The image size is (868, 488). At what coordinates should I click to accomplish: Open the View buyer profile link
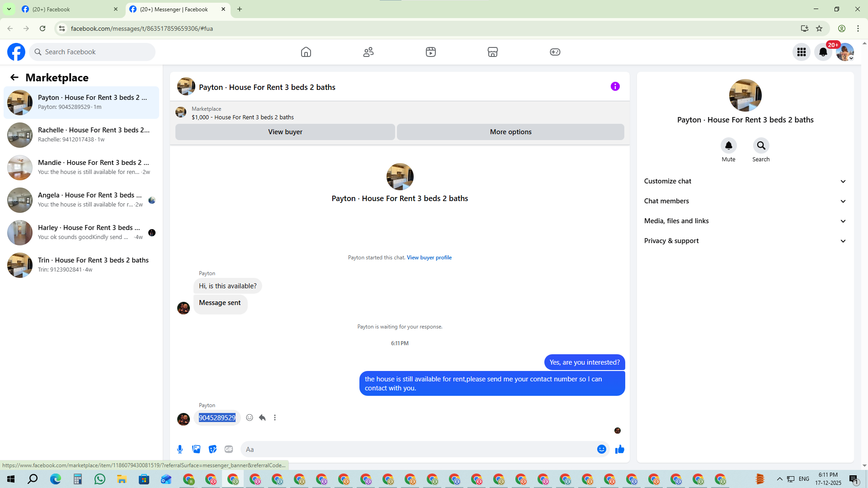[x=429, y=258]
